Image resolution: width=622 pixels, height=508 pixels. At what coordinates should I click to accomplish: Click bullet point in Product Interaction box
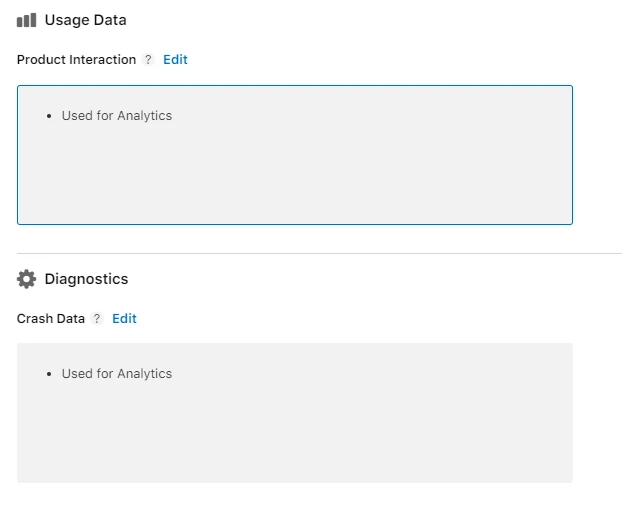(x=49, y=116)
